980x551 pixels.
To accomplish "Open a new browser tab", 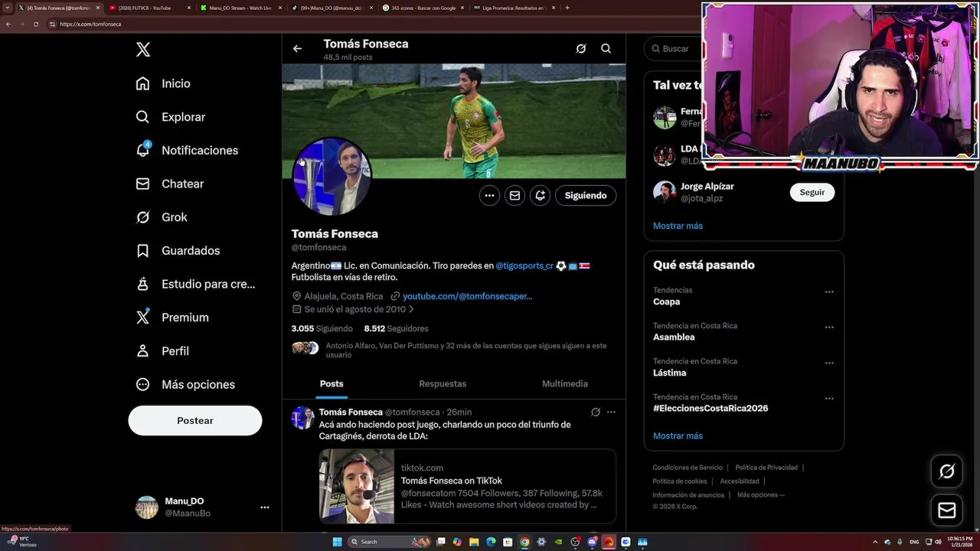I will [x=567, y=8].
